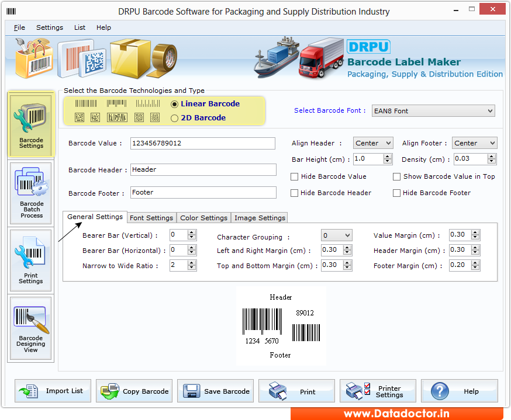Click the Copy Barcode icon
Image resolution: width=511 pixels, height=420 pixels.
(x=110, y=391)
